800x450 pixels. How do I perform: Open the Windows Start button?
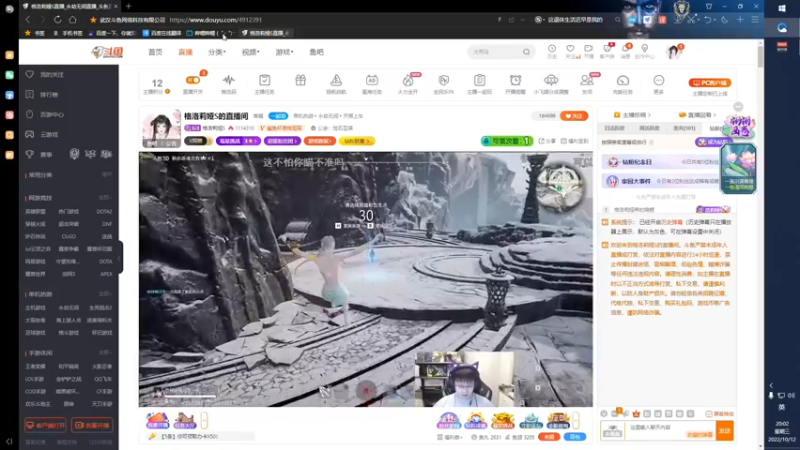[782, 8]
